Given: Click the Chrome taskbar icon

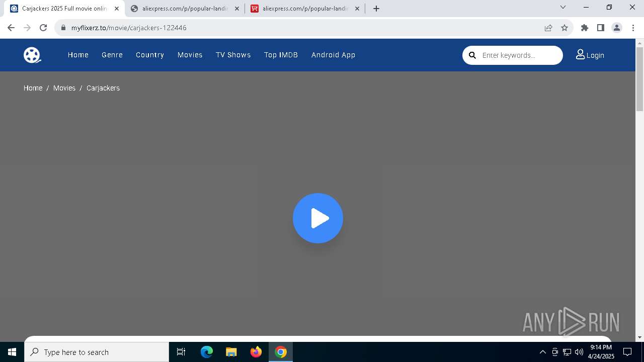Looking at the screenshot, I should 281,352.
